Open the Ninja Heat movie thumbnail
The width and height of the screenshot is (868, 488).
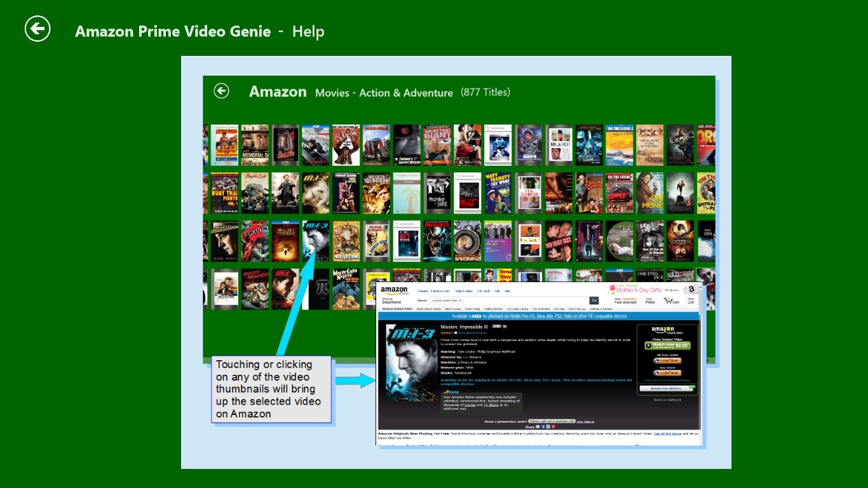[x=560, y=145]
